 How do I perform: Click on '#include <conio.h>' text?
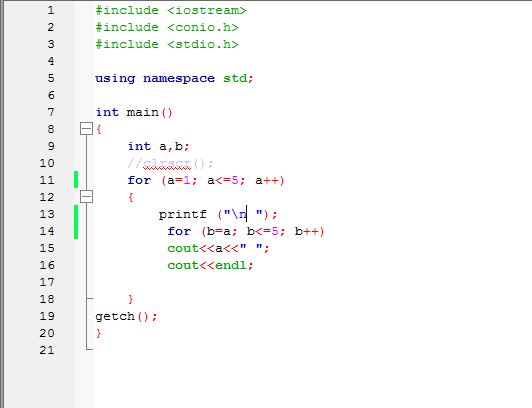(167, 27)
